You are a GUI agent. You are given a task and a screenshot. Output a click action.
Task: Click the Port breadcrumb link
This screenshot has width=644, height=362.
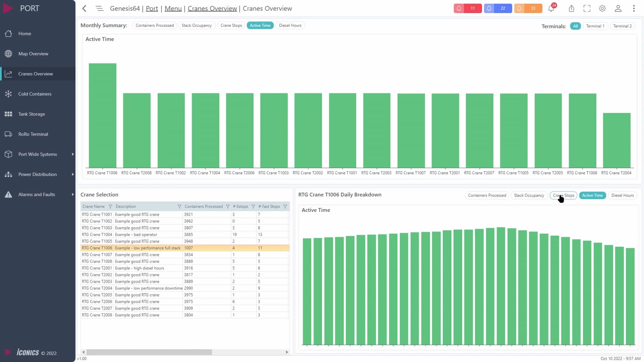(152, 8)
